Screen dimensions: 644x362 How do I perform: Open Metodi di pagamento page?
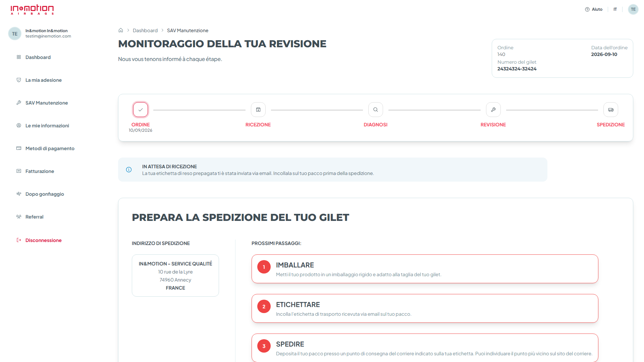tap(50, 148)
